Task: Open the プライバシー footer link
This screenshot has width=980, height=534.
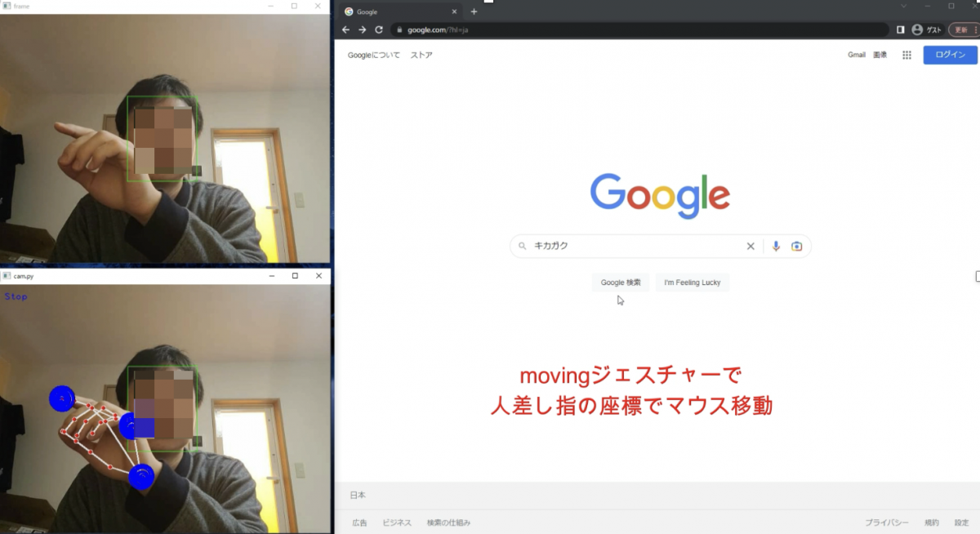Action: pos(887,523)
